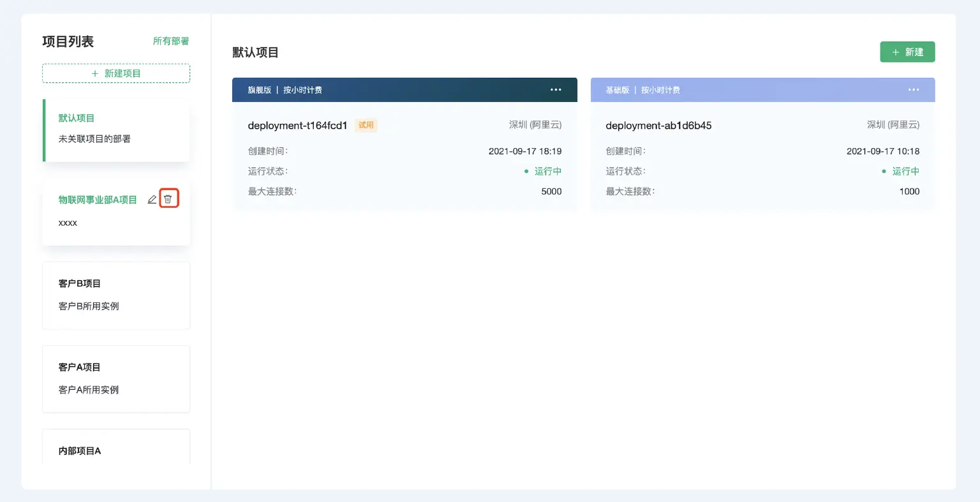The width and height of the screenshot is (980, 502).
Task: Click the plus icon inside the green 新建 button
Action: coord(896,52)
